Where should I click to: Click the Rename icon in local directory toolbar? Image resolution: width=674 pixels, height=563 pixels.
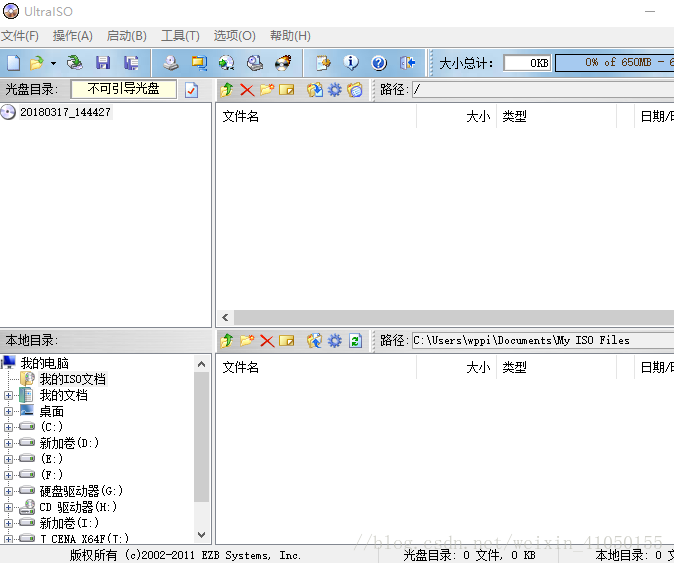coord(287,341)
